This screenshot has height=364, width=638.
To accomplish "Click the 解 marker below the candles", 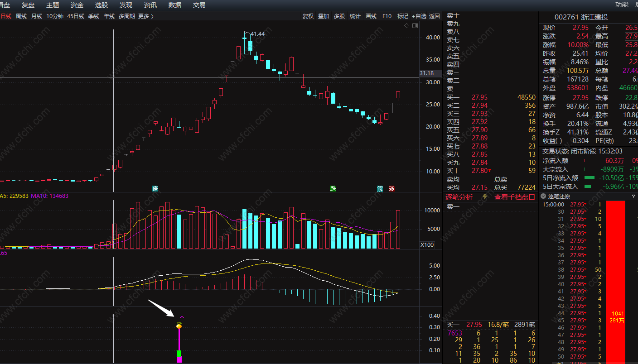I will (380, 188).
